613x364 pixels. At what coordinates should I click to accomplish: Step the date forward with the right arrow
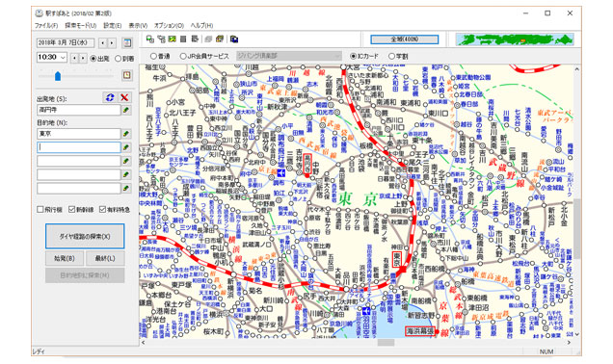(x=112, y=42)
